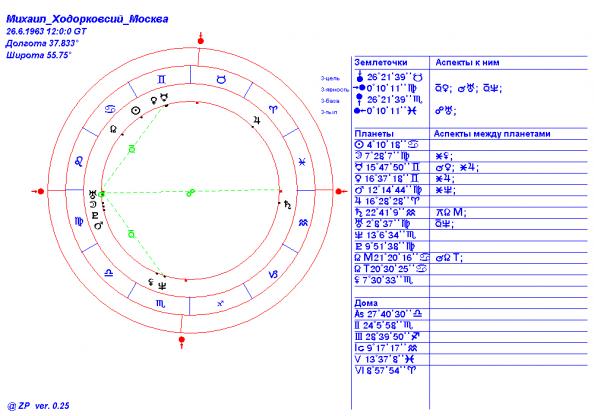Screen dimensions: 594x416
Task: Click the Gemini glyph in the zodiac ring
Action: pyautogui.click(x=161, y=80)
